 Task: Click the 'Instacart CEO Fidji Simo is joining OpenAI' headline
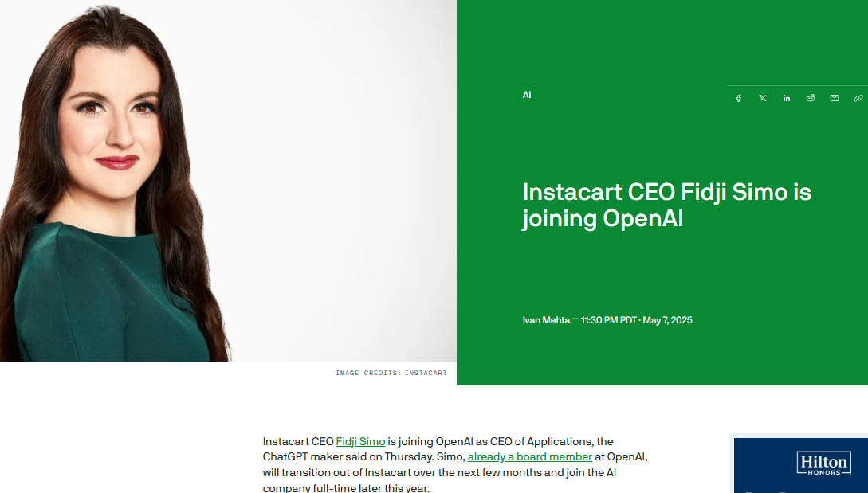pos(667,205)
